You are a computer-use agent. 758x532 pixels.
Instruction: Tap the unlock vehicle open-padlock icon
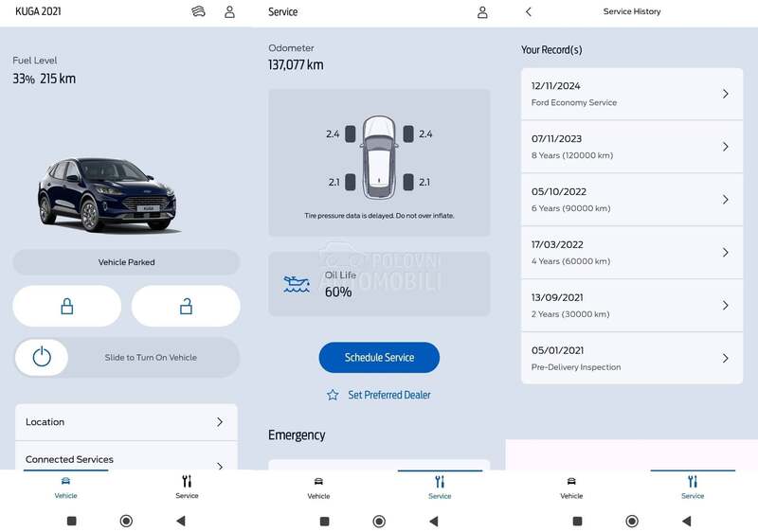(x=186, y=306)
